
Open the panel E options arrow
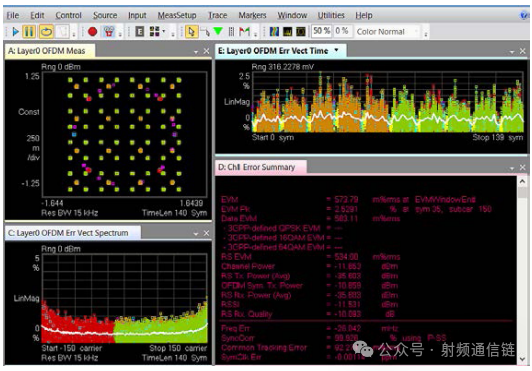tap(512, 52)
